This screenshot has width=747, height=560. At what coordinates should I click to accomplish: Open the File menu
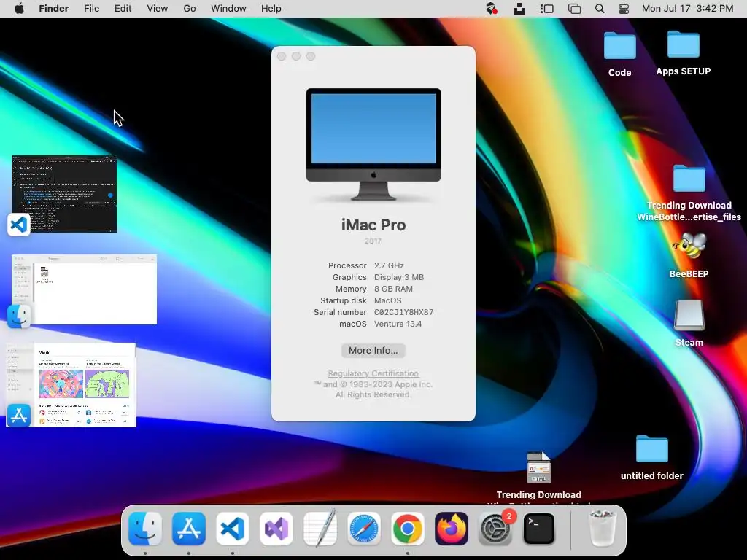point(91,9)
